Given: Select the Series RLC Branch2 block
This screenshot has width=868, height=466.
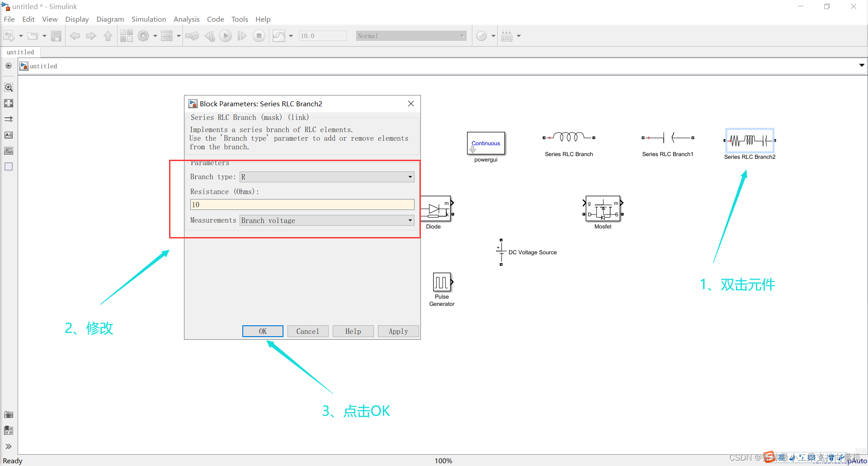Looking at the screenshot, I should pyautogui.click(x=750, y=141).
